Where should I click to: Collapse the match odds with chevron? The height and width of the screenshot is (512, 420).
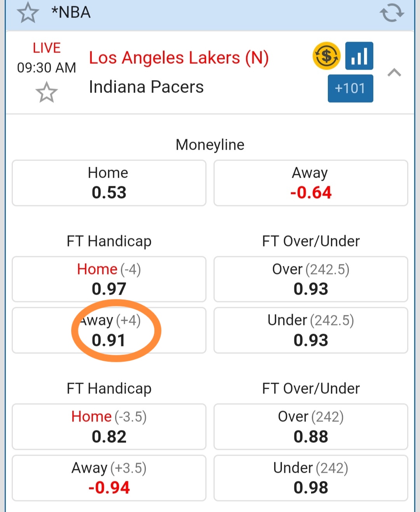[x=394, y=73]
